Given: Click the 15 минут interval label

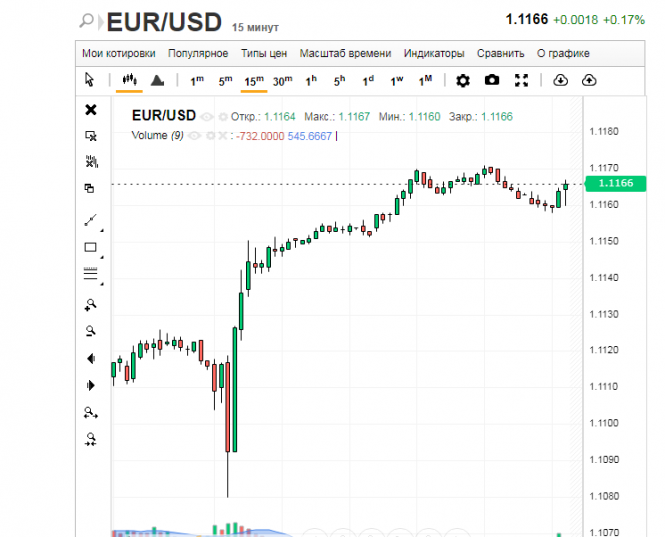Looking at the screenshot, I should (x=255, y=27).
